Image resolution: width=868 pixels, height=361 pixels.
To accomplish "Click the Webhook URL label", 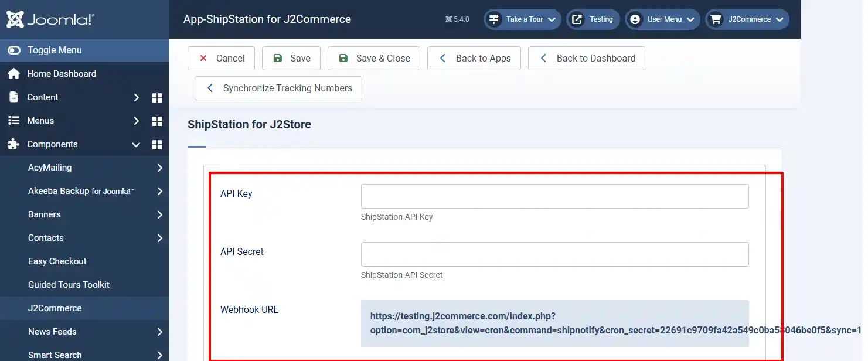I will [x=249, y=309].
